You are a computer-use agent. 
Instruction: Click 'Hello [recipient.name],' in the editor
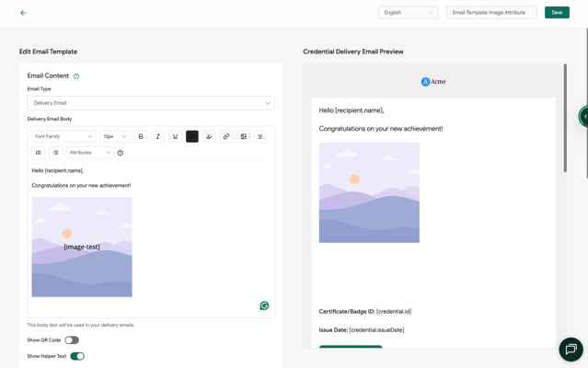[x=57, y=170]
